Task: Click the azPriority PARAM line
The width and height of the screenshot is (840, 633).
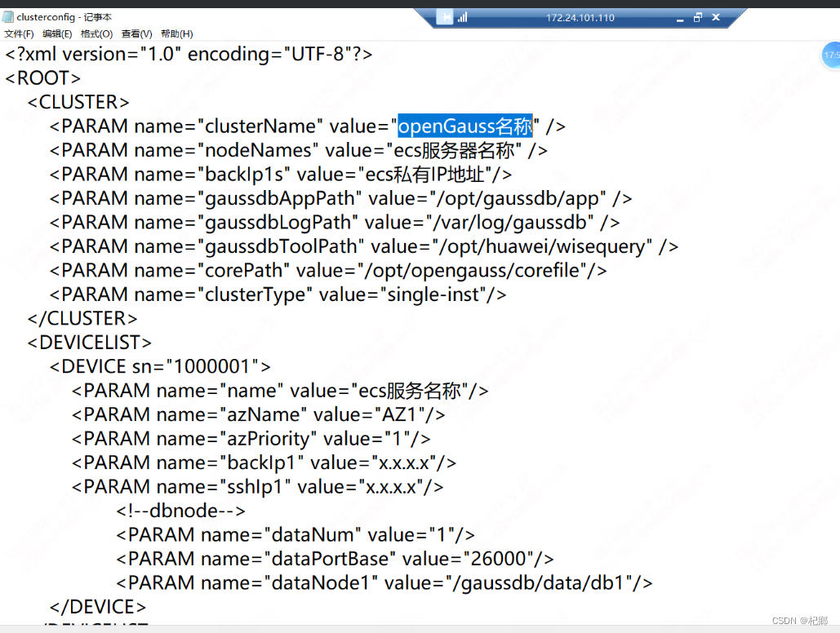Action: (251, 439)
